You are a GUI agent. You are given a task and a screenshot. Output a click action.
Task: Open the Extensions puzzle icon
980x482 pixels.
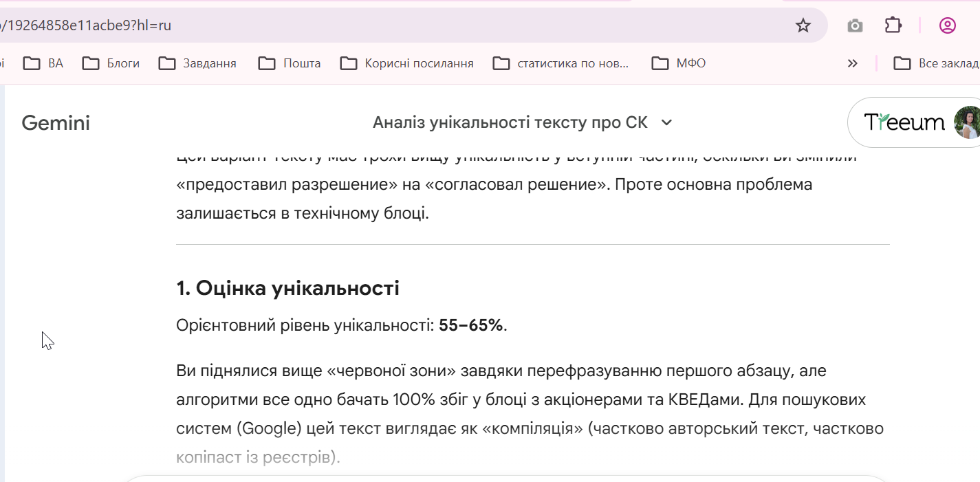[x=893, y=25]
